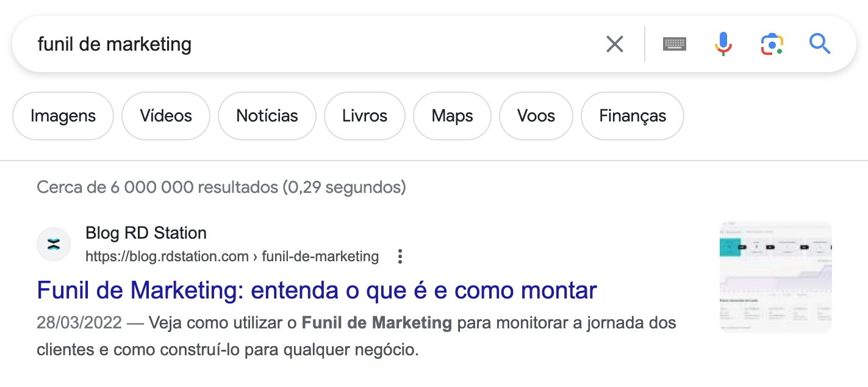This screenshot has height=387, width=868.
Task: Start a voice search with the microphone icon
Action: (x=723, y=43)
